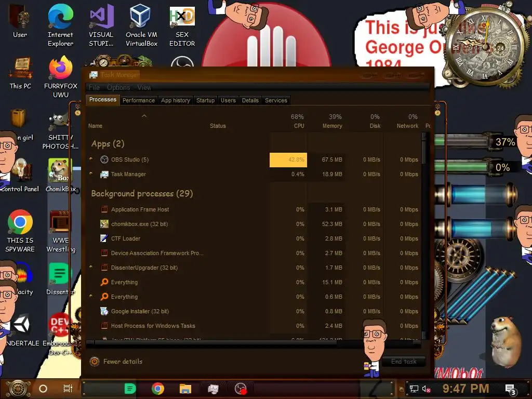Switch to the Performance tab
Image resolution: width=532 pixels, height=399 pixels.
138,100
